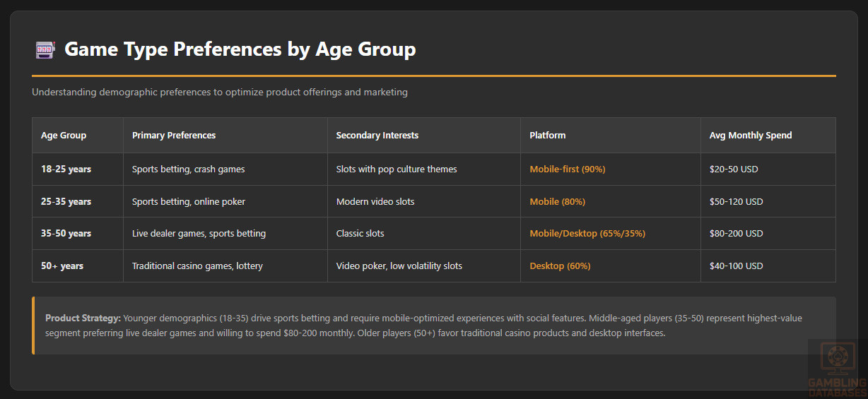
Task: Click the 25-35 years row label
Action: tap(66, 202)
